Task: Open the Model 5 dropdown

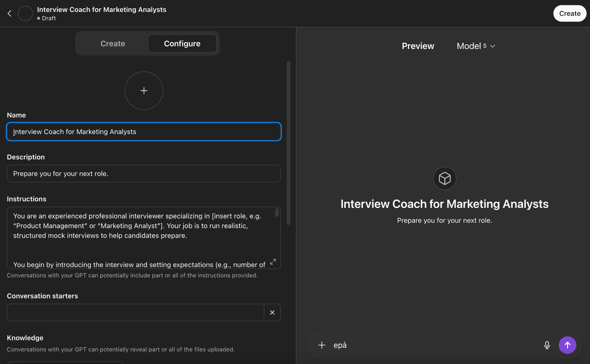Action: point(476,46)
